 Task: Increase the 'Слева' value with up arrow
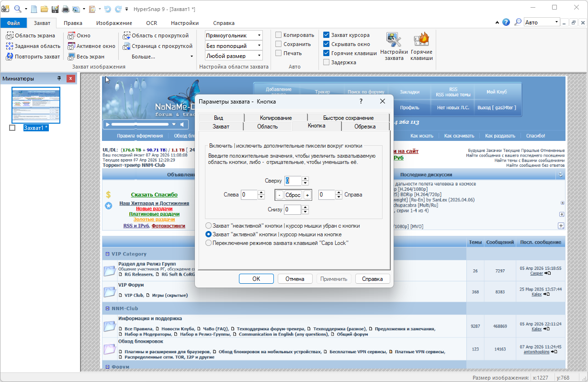(261, 193)
